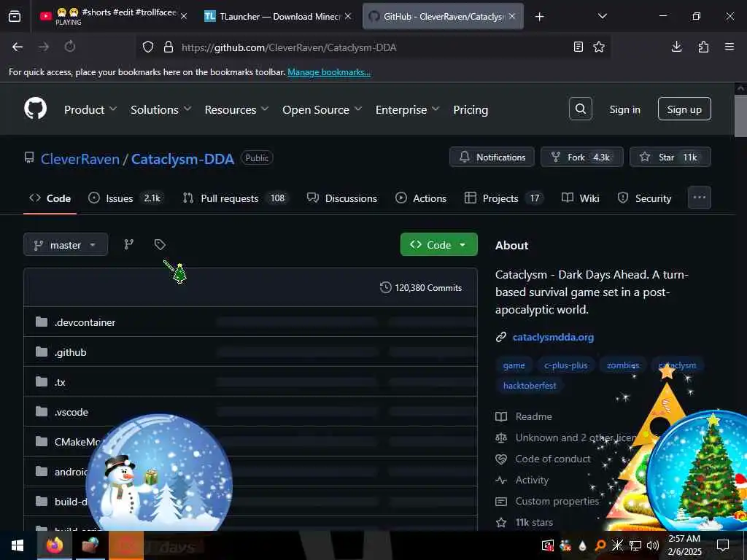Image resolution: width=747 pixels, height=560 pixels.
Task: Expand the Product menu
Action: [90, 109]
